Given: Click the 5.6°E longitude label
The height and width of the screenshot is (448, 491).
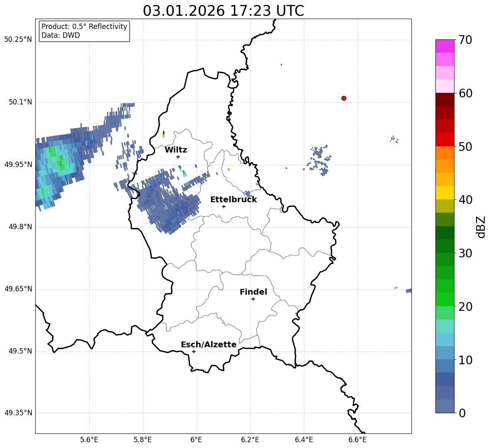Looking at the screenshot, I should [x=89, y=440].
